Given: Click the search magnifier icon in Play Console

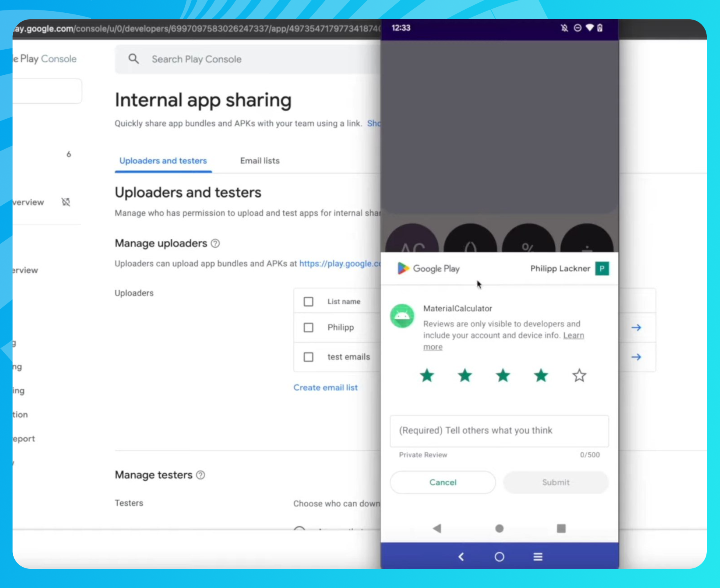Looking at the screenshot, I should click(134, 59).
